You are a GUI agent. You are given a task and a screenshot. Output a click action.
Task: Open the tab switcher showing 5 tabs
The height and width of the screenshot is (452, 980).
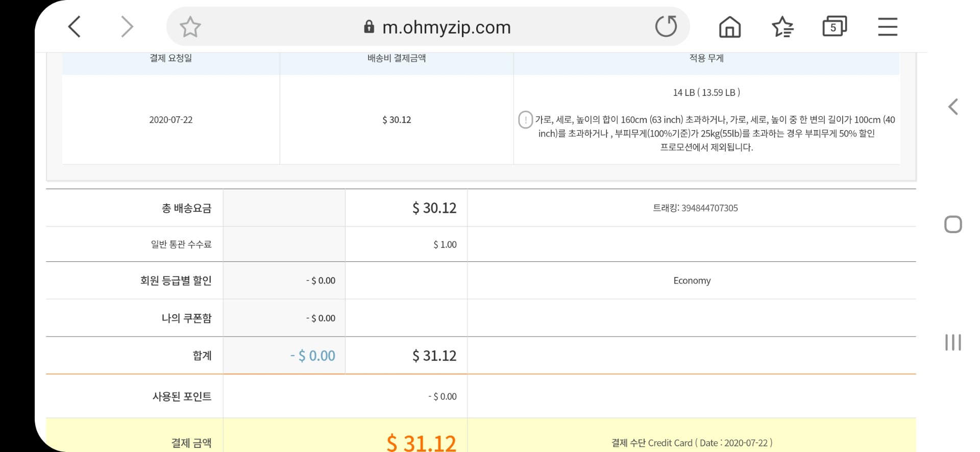pos(835,27)
